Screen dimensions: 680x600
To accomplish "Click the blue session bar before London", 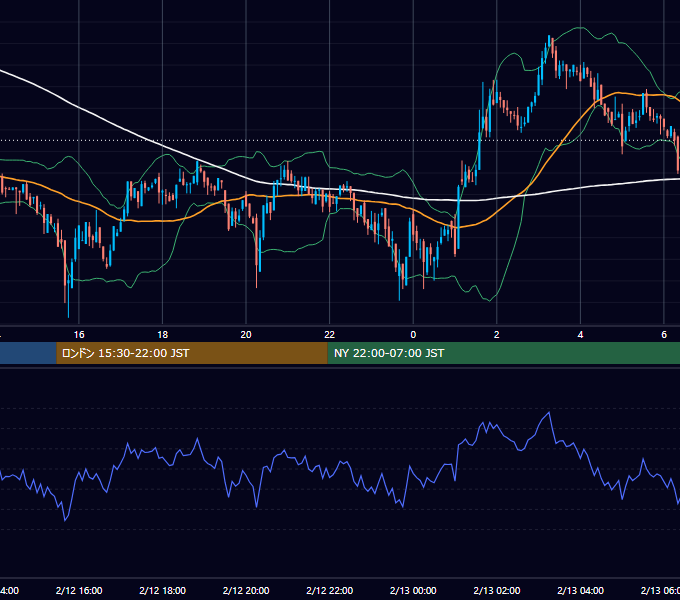I will click(28, 353).
